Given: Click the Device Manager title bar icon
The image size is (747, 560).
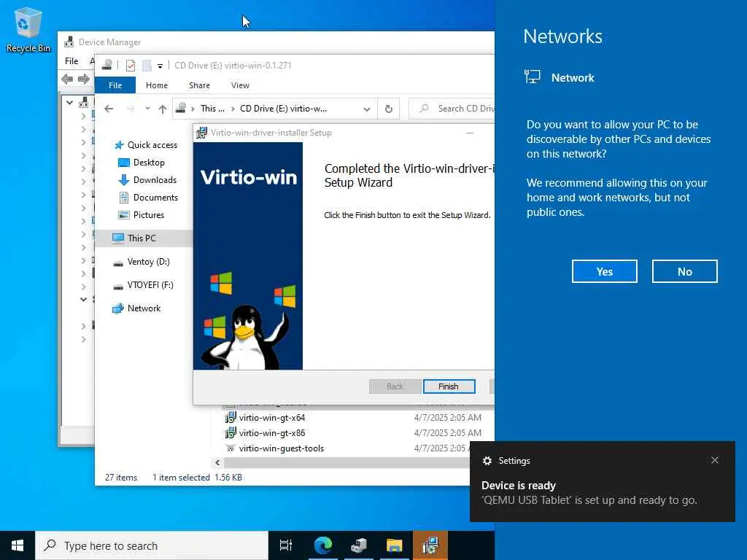Looking at the screenshot, I should click(69, 42).
